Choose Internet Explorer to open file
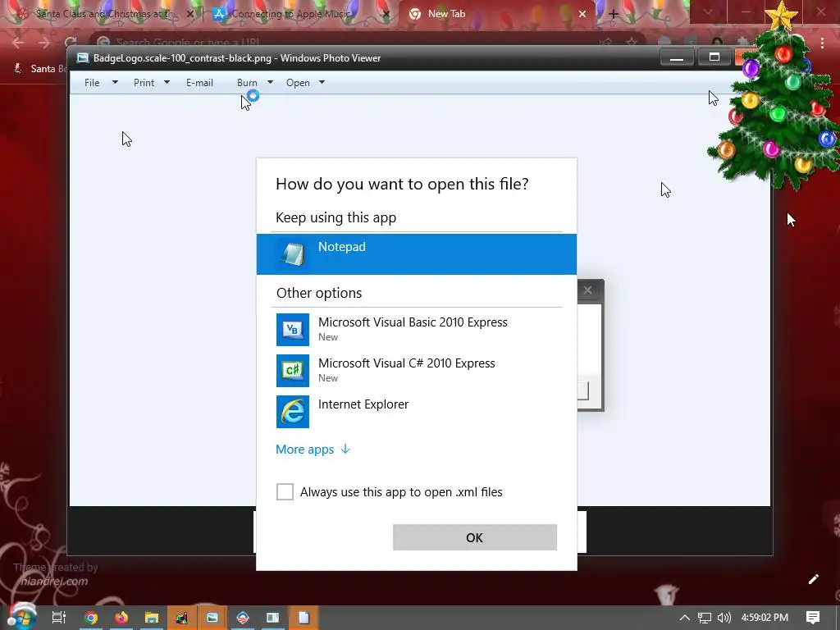 point(416,412)
